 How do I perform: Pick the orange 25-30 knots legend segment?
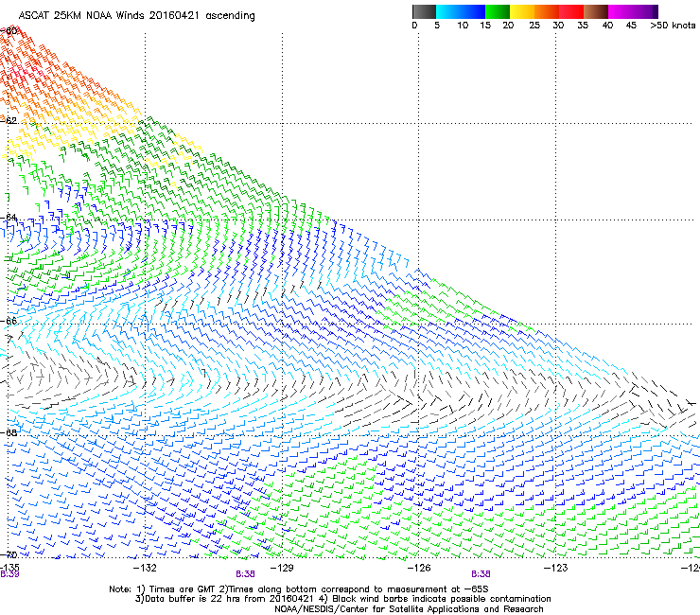point(547,11)
